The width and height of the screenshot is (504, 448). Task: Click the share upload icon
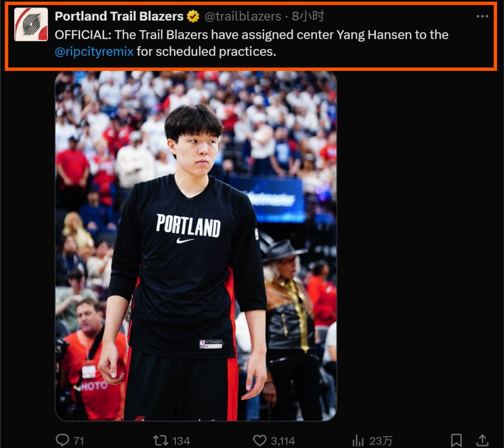click(482, 440)
